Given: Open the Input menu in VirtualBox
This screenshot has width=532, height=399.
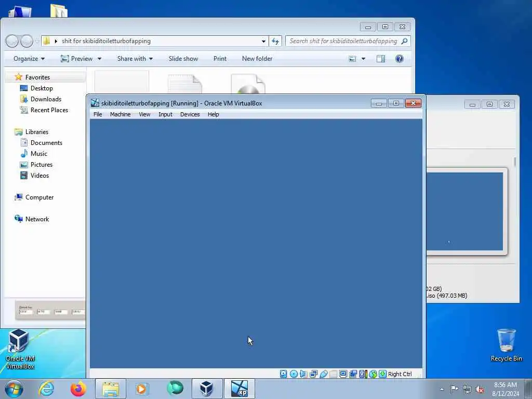Looking at the screenshot, I should point(165,114).
